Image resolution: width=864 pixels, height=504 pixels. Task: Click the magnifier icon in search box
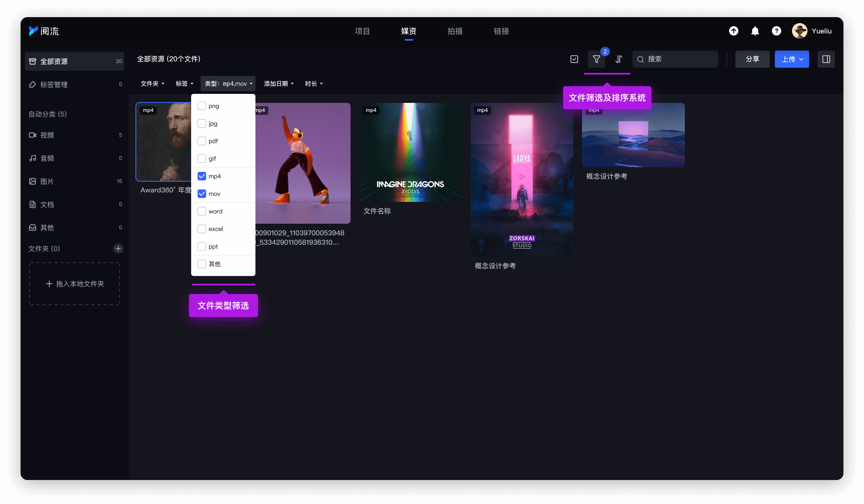(640, 60)
